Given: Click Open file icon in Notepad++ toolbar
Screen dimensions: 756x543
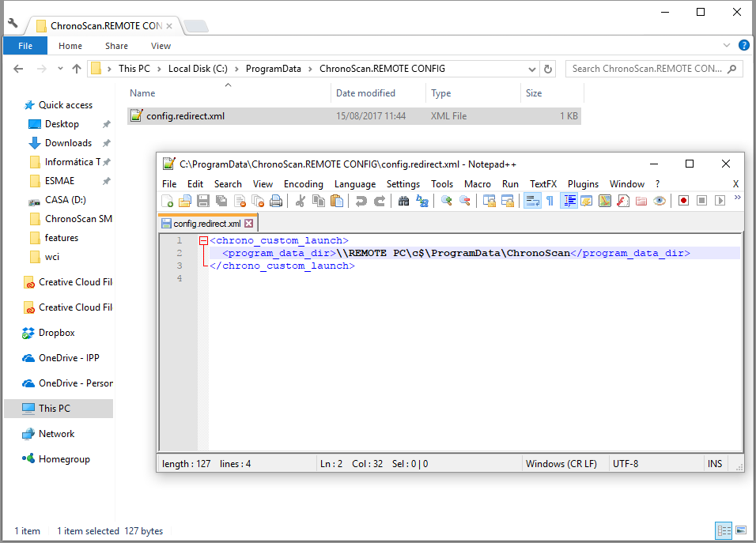Looking at the screenshot, I should click(185, 201).
